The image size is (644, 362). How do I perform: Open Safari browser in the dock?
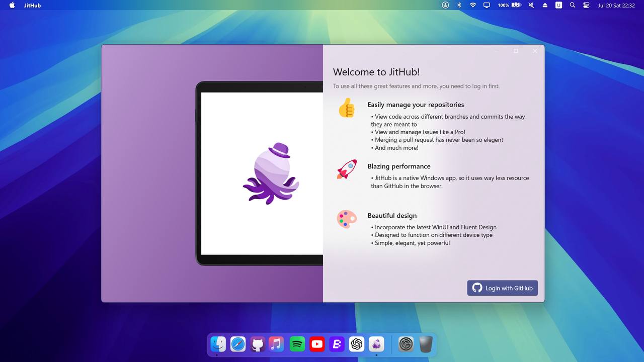pyautogui.click(x=238, y=344)
